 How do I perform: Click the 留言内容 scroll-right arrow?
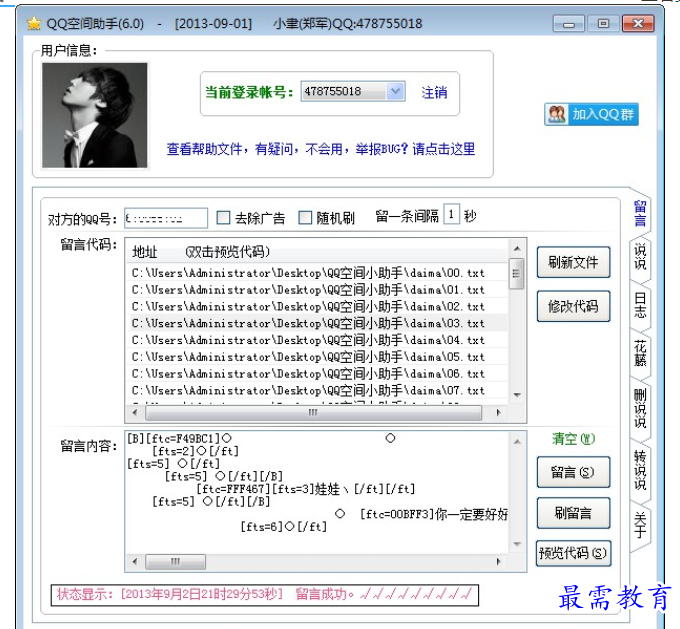[498, 561]
